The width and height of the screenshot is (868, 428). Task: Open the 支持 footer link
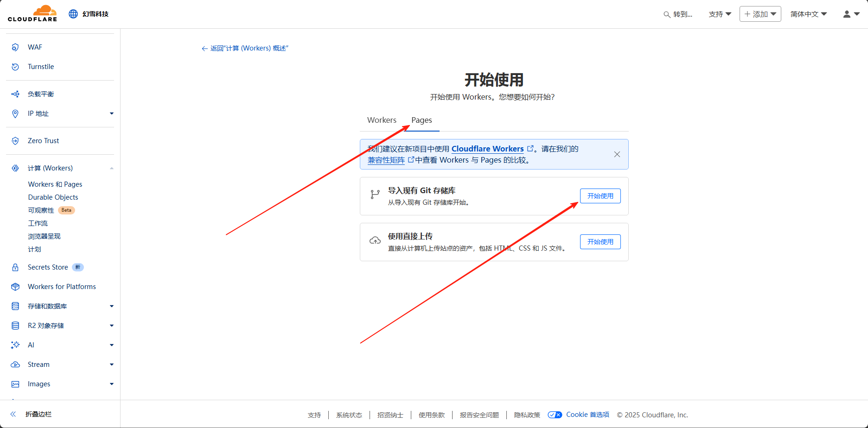pyautogui.click(x=314, y=415)
